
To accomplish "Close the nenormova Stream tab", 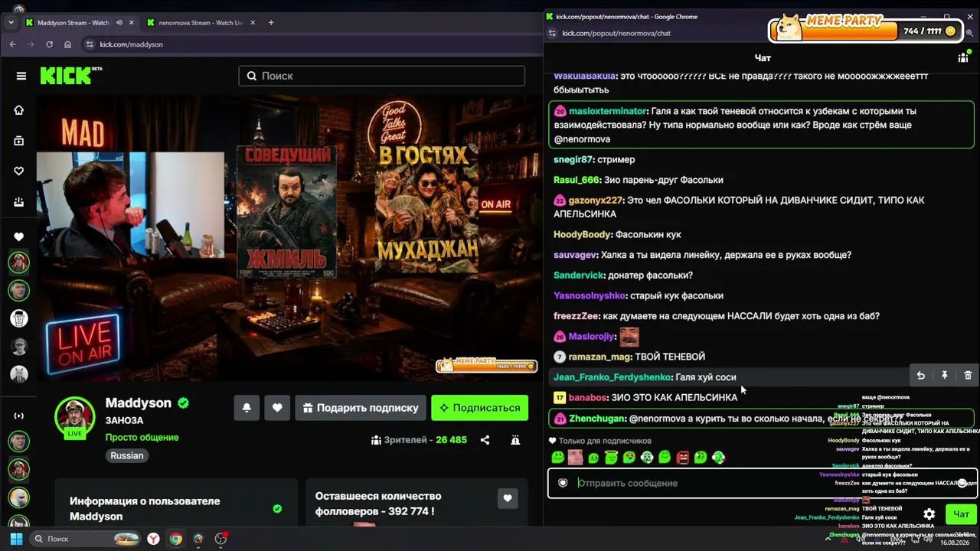I will click(253, 23).
